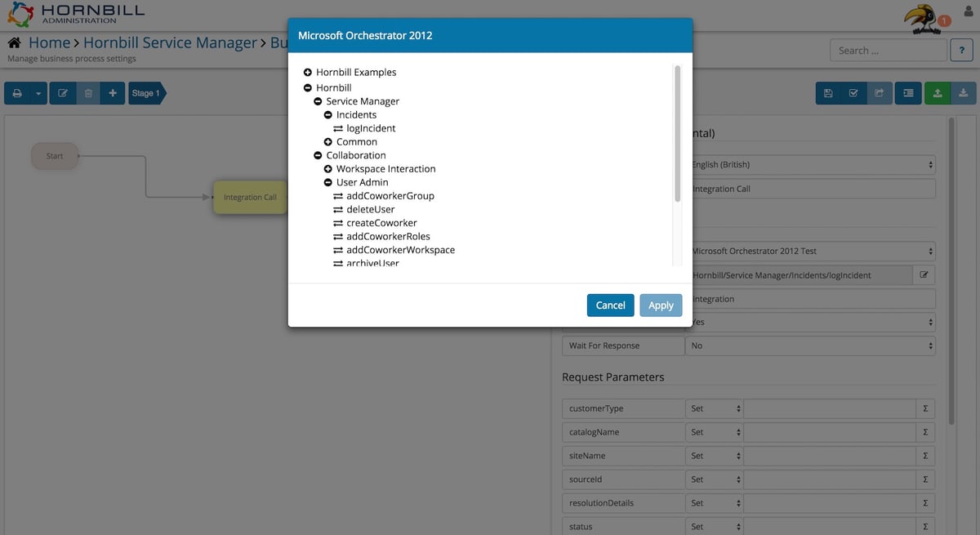This screenshot has width=980, height=535.
Task: Apply the Microsoft Orchestrator 2012 settings
Action: 661,305
